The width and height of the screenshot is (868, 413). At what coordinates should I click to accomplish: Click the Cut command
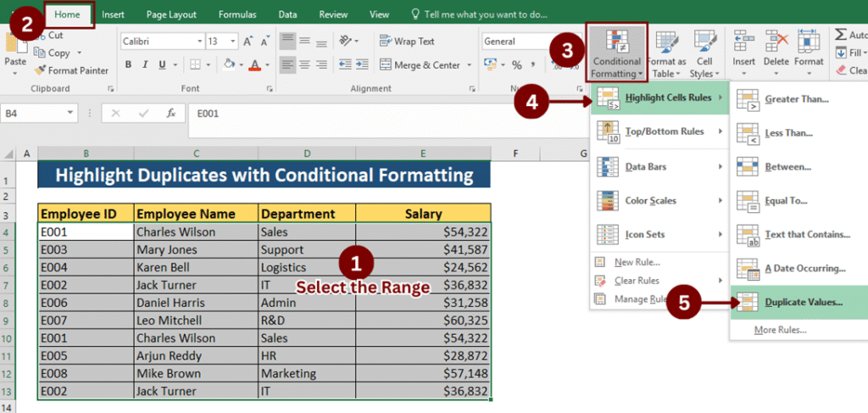[48, 36]
